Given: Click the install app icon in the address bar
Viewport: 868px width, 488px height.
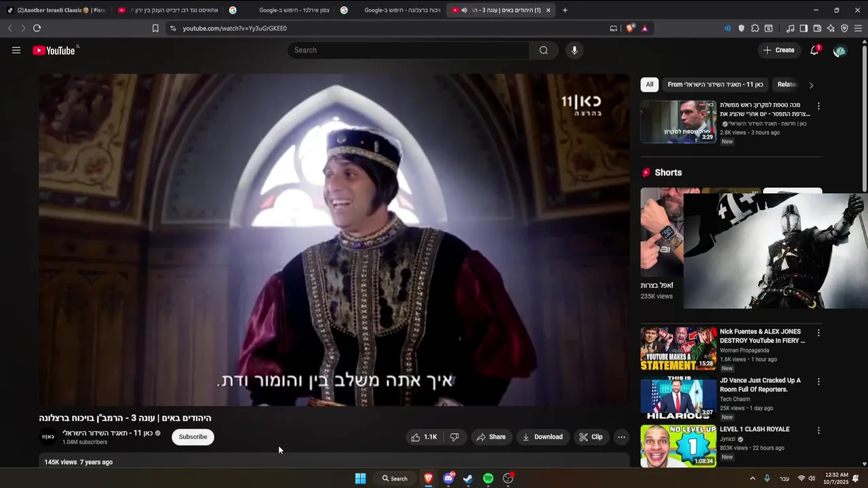Looking at the screenshot, I should point(614,28).
